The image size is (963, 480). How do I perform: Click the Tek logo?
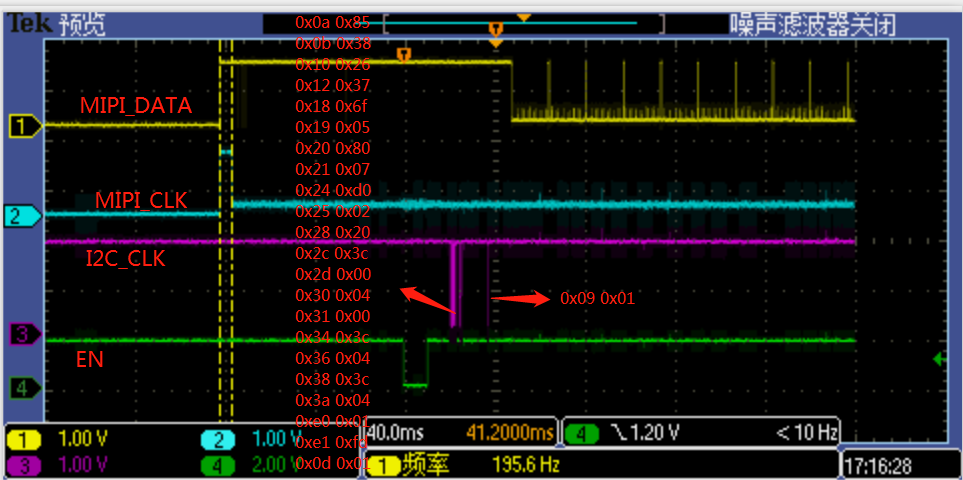coord(30,25)
